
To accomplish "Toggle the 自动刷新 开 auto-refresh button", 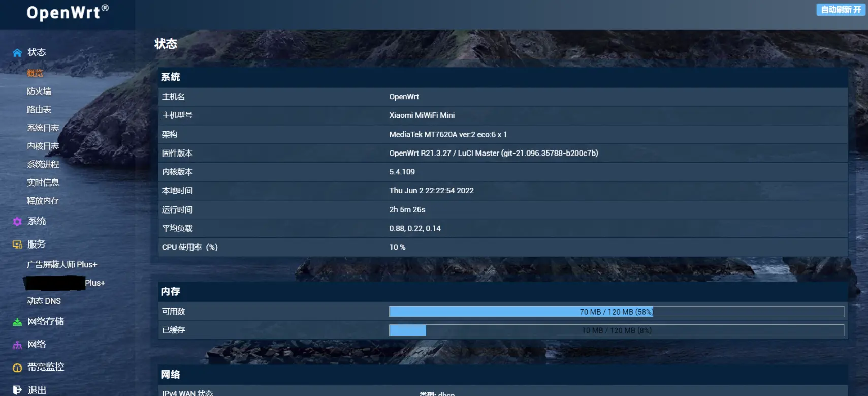I will pos(841,10).
